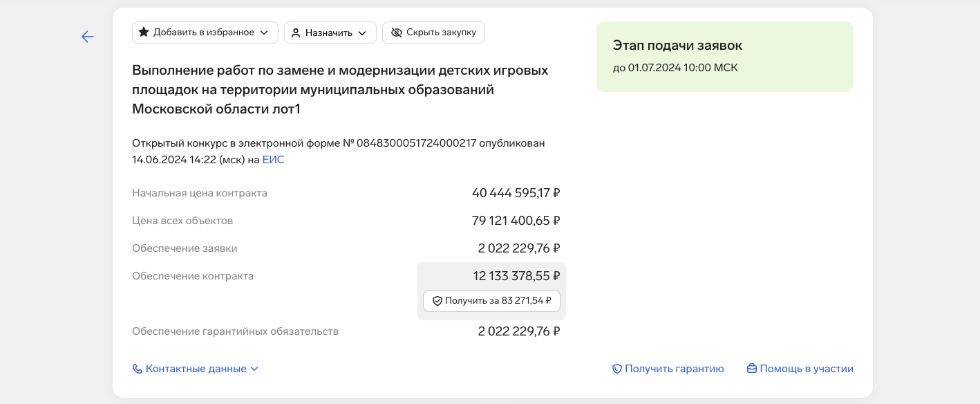The height and width of the screenshot is (404, 980).
Task: Expand the Назначить dropdown arrow
Action: coord(362,33)
